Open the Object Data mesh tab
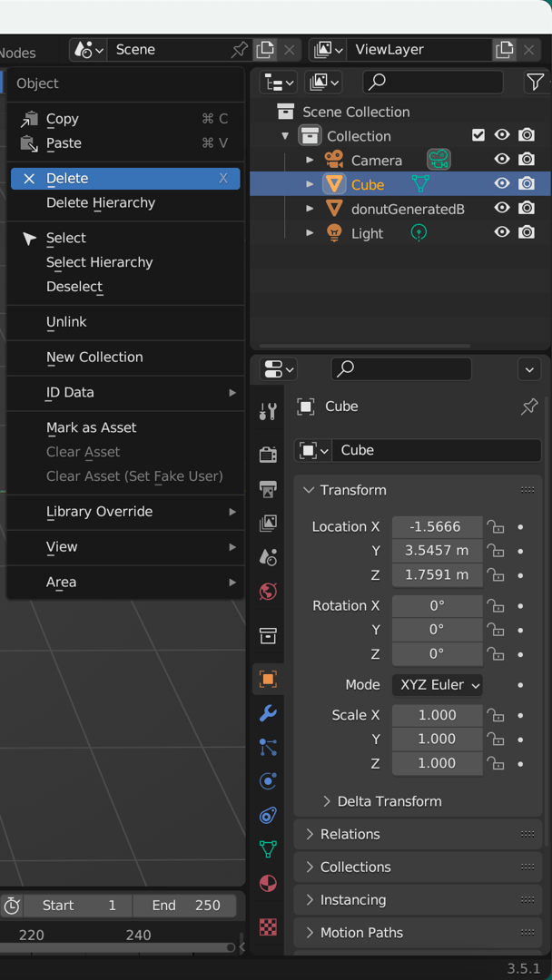Viewport: 552px width, 980px height. pos(268,848)
